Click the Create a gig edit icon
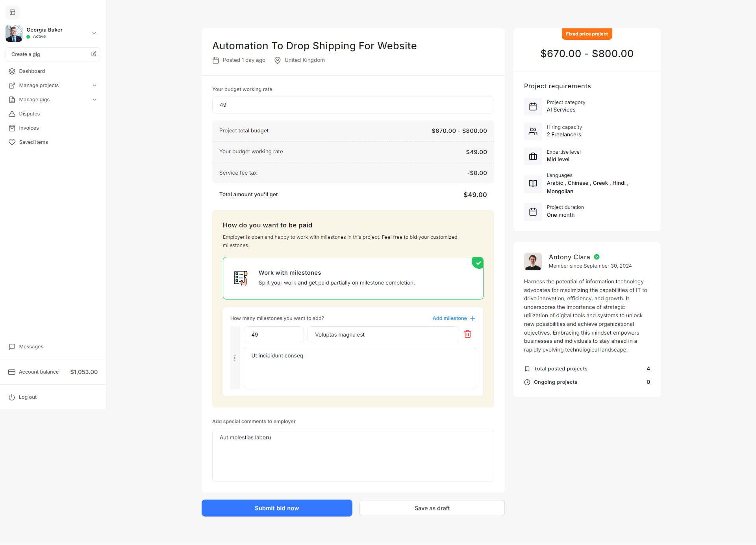This screenshot has height=545, width=756. click(94, 54)
